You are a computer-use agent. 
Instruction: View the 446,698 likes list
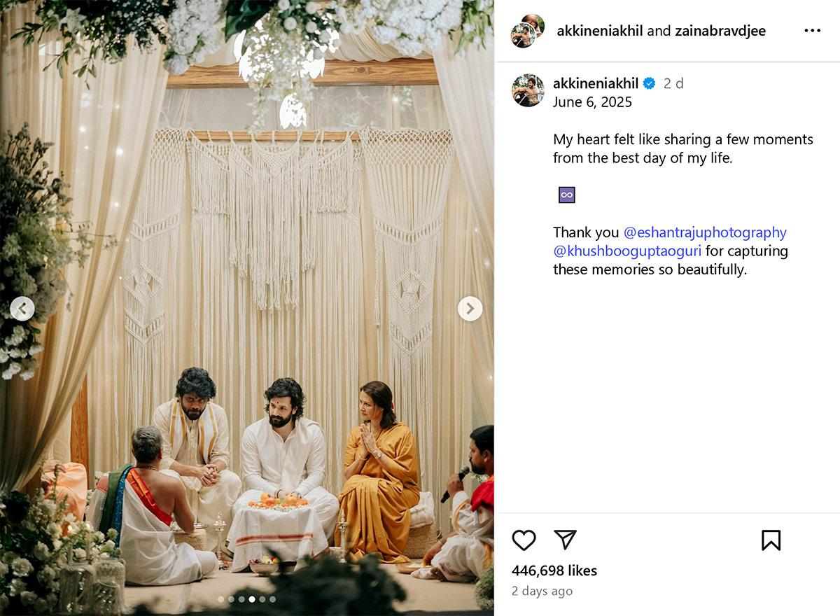point(554,570)
